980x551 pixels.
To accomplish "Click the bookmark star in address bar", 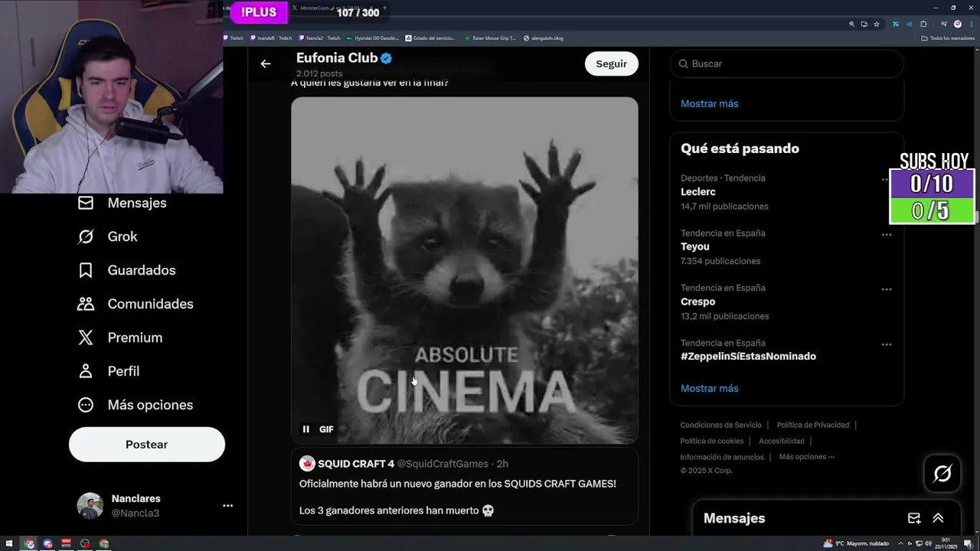I will click(876, 24).
